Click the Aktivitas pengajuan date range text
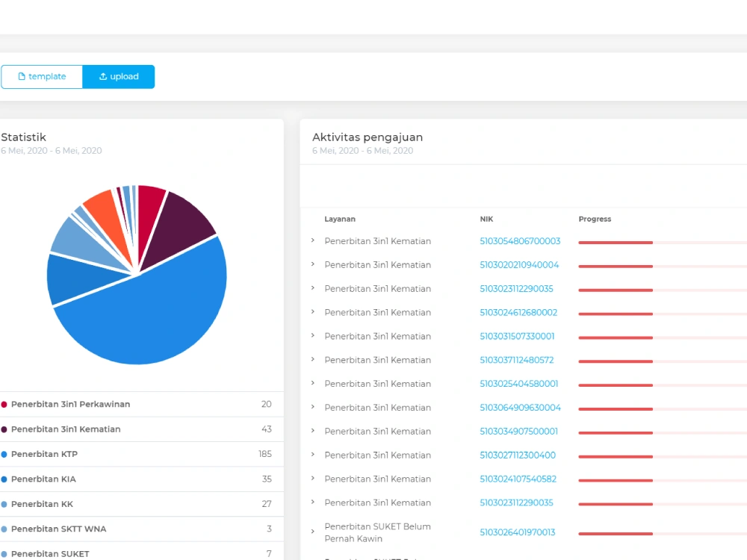Viewport: 747px width, 560px height. (x=362, y=151)
